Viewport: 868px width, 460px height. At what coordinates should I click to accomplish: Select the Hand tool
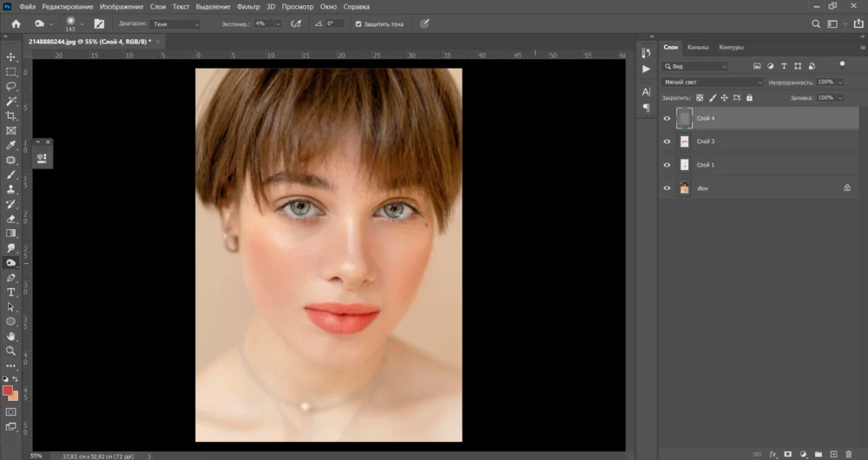pos(11,336)
